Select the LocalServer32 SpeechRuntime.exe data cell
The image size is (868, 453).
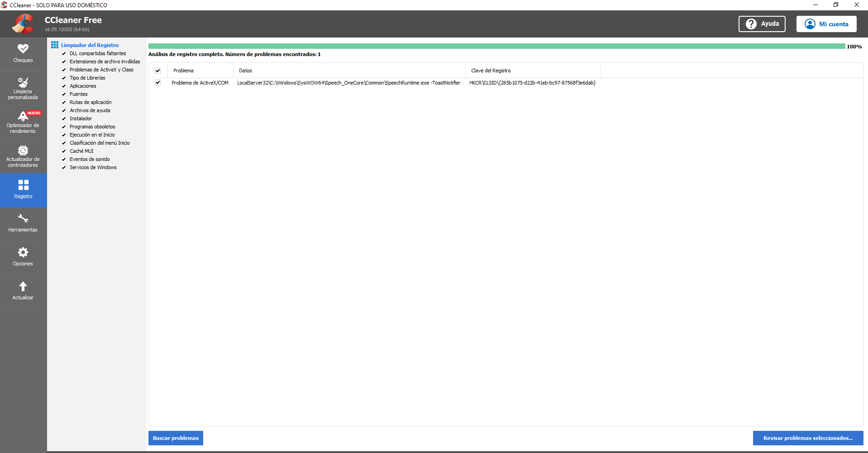point(348,83)
